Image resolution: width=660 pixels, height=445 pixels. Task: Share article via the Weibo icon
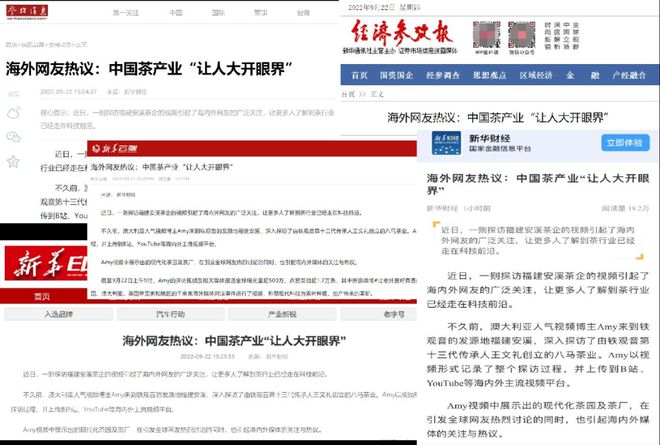(13, 113)
